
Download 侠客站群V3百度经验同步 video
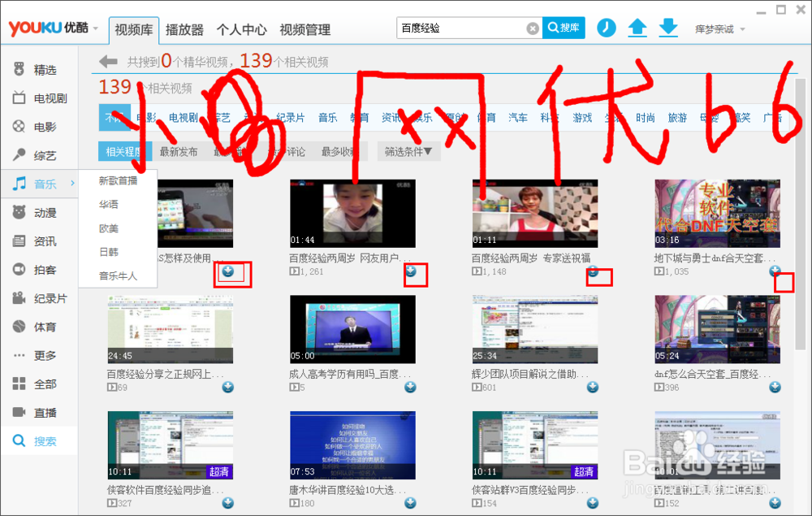click(593, 503)
